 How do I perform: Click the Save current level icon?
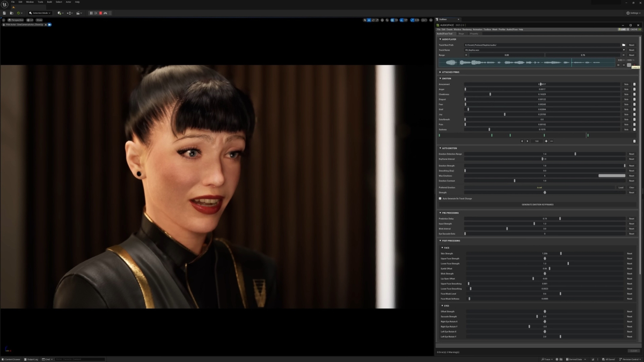point(4,13)
